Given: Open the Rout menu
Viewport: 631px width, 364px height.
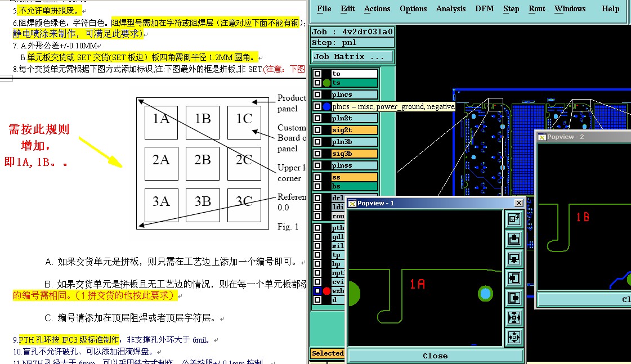Looking at the screenshot, I should (x=537, y=9).
